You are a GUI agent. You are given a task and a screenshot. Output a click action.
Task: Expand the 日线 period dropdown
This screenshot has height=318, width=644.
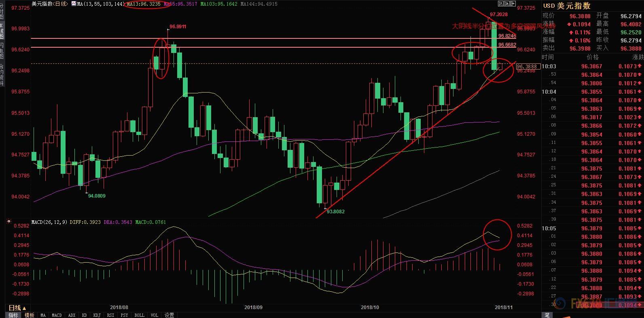[x=17, y=308]
